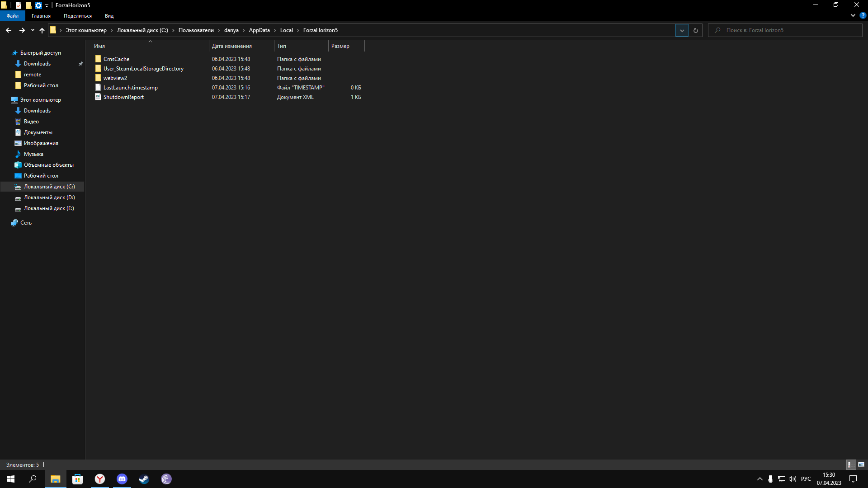Expand the chevron after Local in breadcrumb

298,30
